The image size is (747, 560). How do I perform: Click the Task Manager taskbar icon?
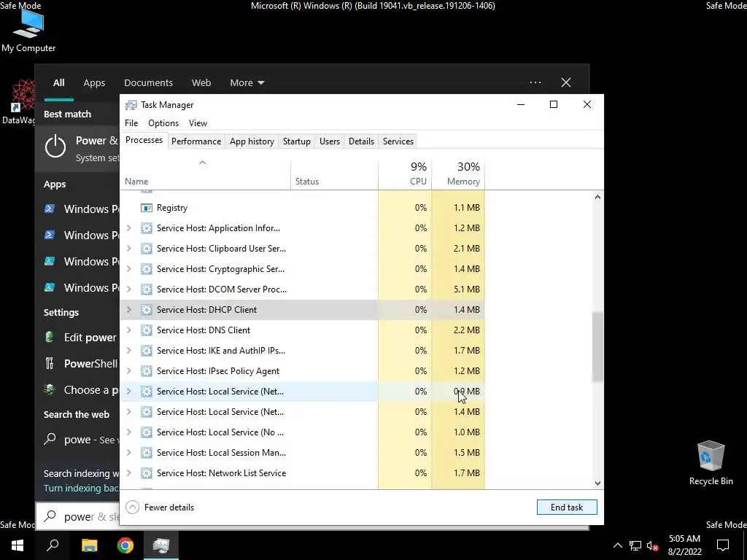click(x=161, y=545)
